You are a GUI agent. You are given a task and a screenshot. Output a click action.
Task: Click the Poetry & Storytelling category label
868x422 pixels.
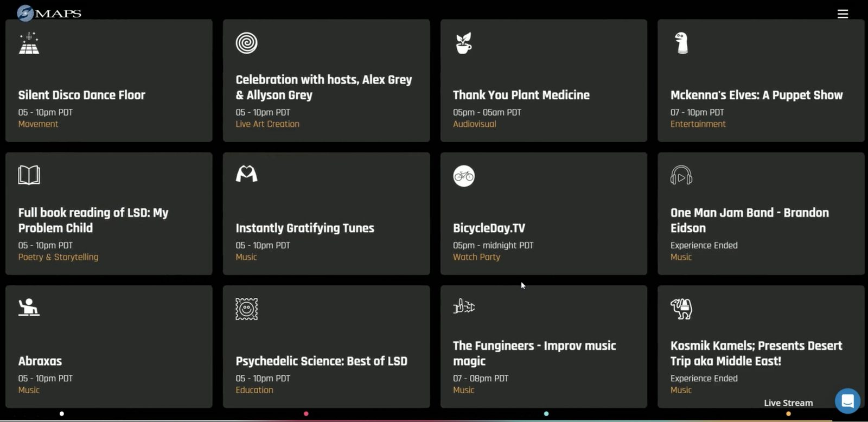(x=58, y=257)
